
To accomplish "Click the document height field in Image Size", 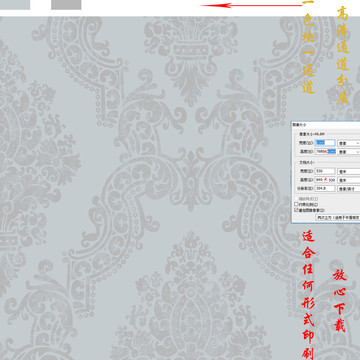I will point(325,180).
